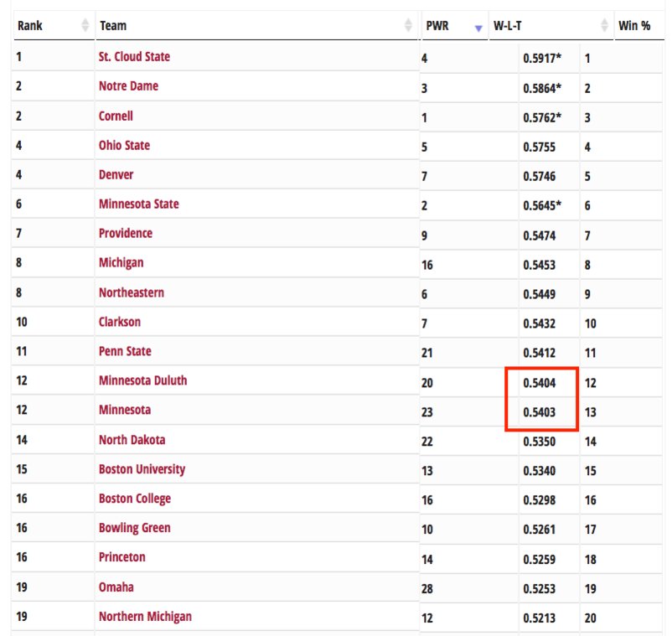Open the St. Cloud State team link
This screenshot has height=636, width=672.
[134, 57]
